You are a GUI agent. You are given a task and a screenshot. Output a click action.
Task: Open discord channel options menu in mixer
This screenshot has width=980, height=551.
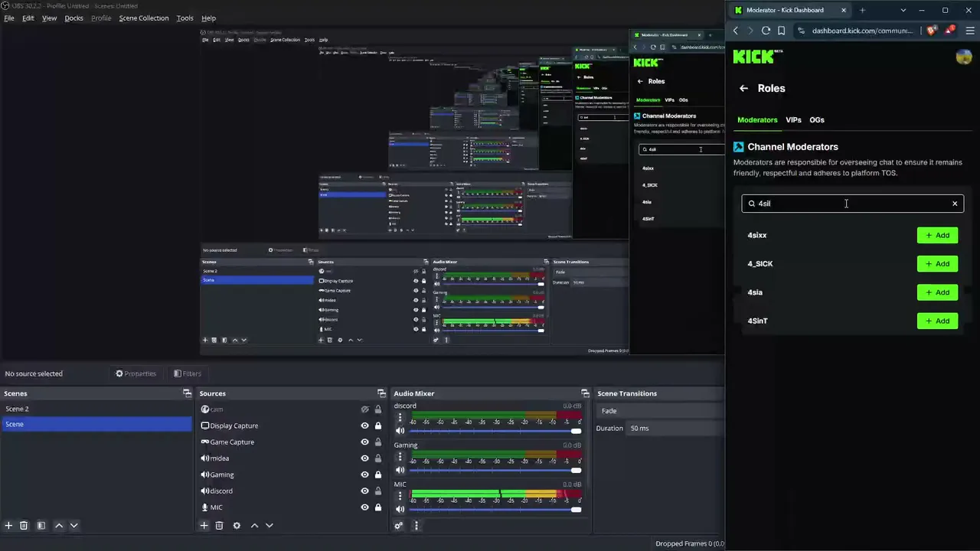pyautogui.click(x=400, y=418)
